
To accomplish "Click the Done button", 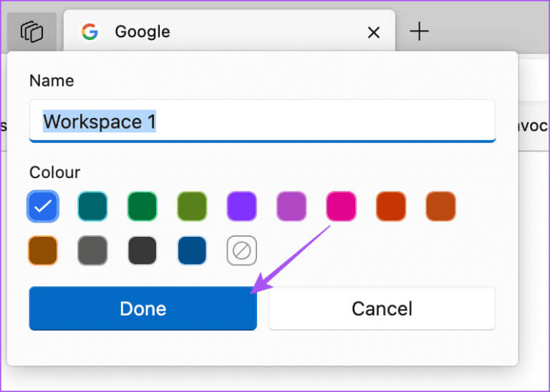I will 143,308.
